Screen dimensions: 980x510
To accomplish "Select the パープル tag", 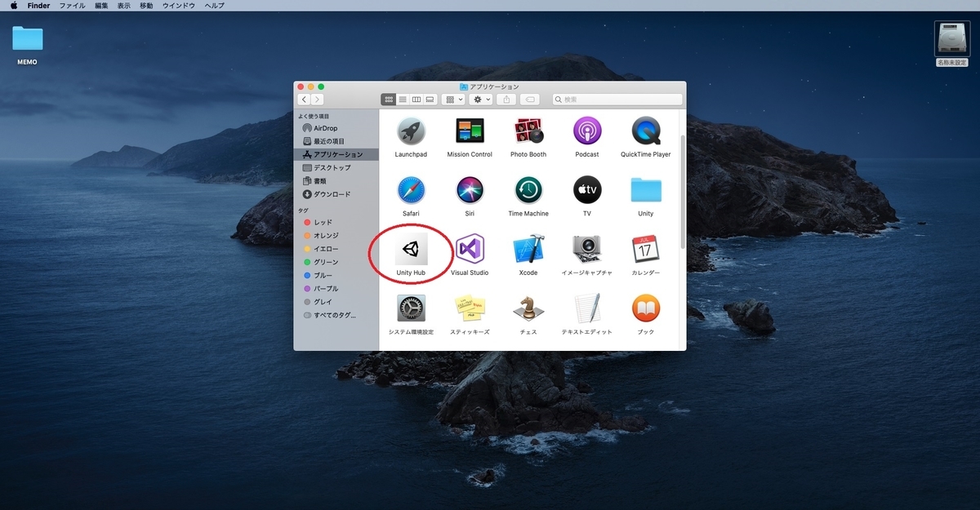I will 336,288.
